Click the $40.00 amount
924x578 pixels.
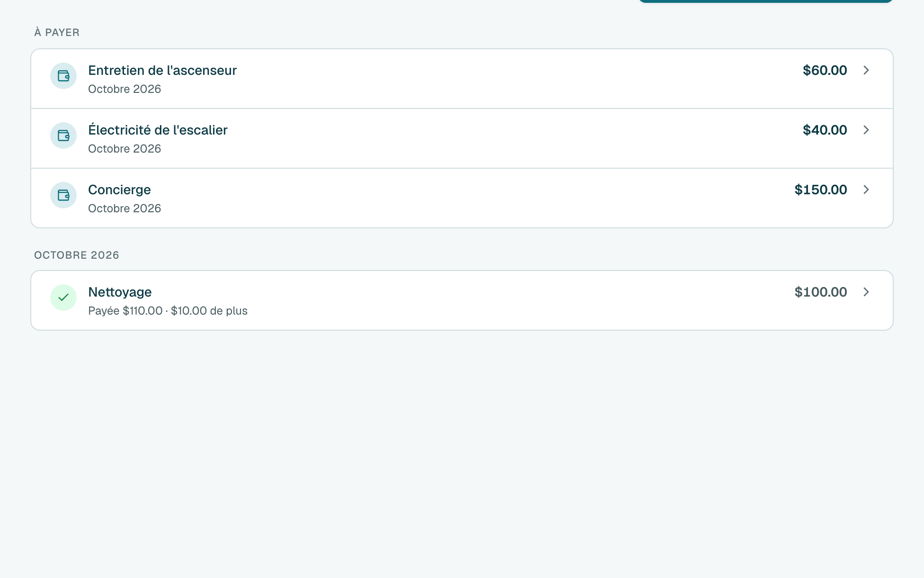point(825,130)
